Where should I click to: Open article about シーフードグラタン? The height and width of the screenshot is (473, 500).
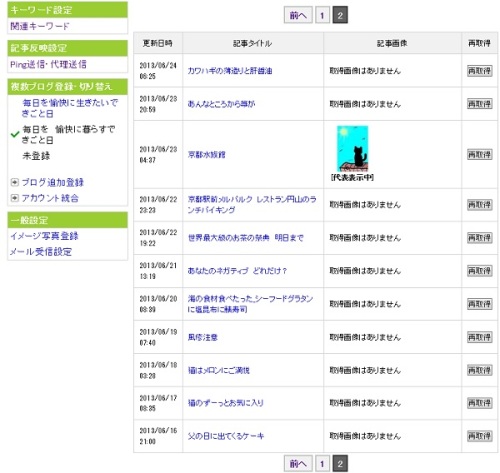(x=250, y=304)
